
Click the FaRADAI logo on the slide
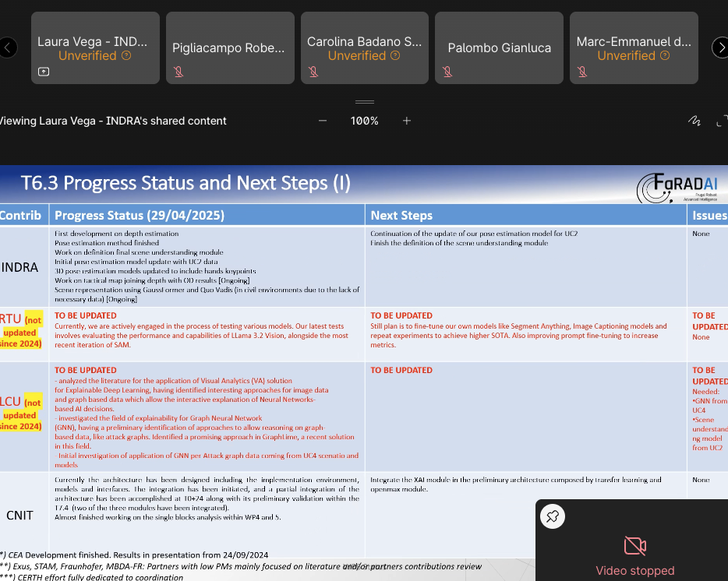(677, 188)
